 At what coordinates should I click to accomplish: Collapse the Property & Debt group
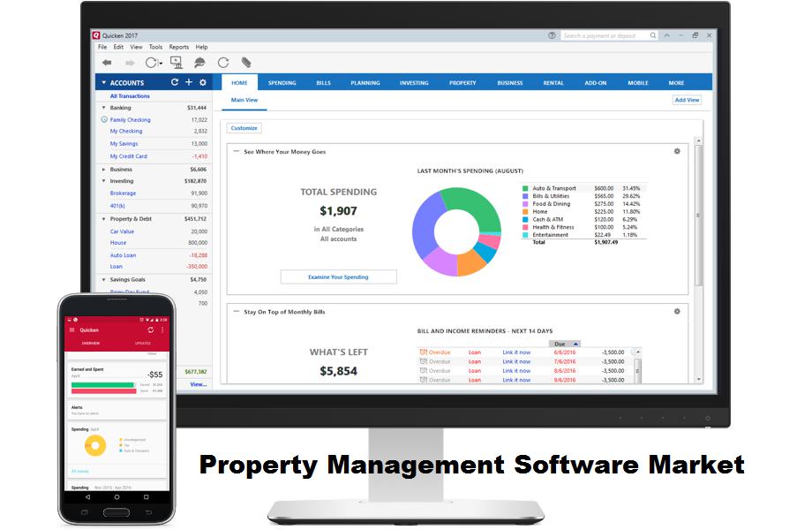click(x=103, y=219)
